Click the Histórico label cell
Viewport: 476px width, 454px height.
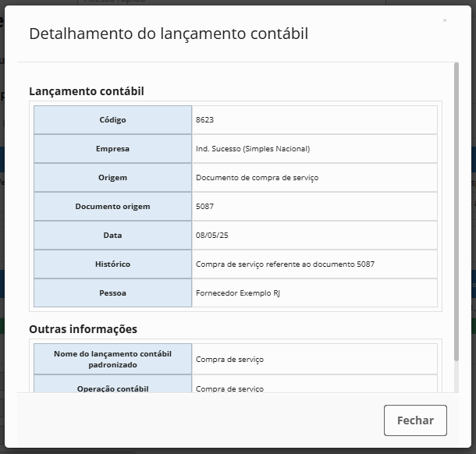[x=112, y=264]
